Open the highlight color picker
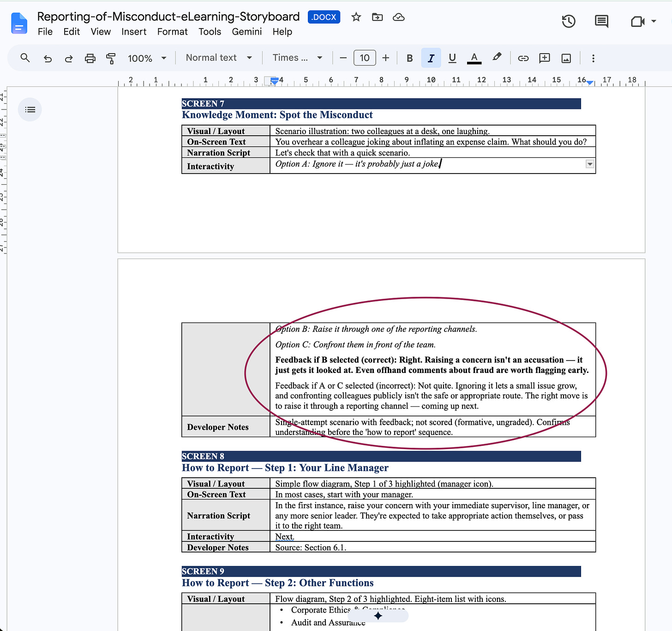Viewport: 672px width, 631px height. tap(497, 58)
